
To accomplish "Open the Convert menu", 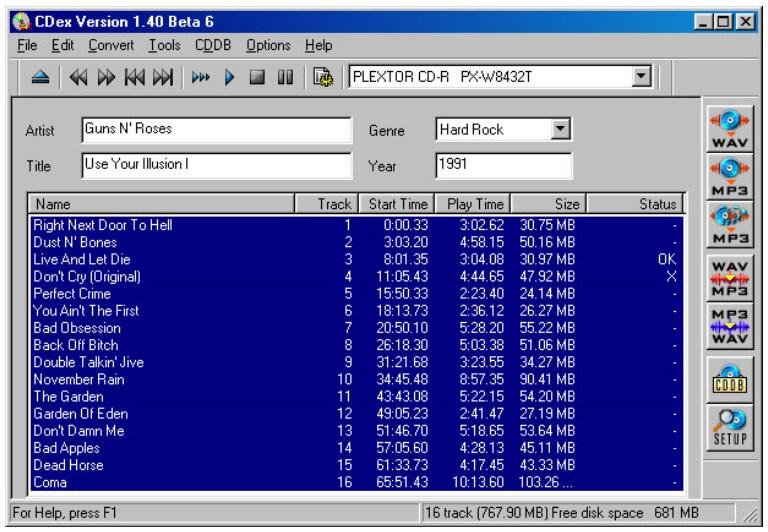I will [x=111, y=45].
